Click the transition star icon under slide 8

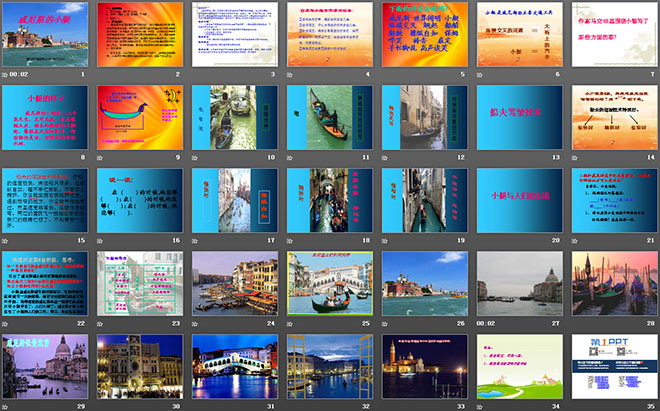click(x=5, y=157)
